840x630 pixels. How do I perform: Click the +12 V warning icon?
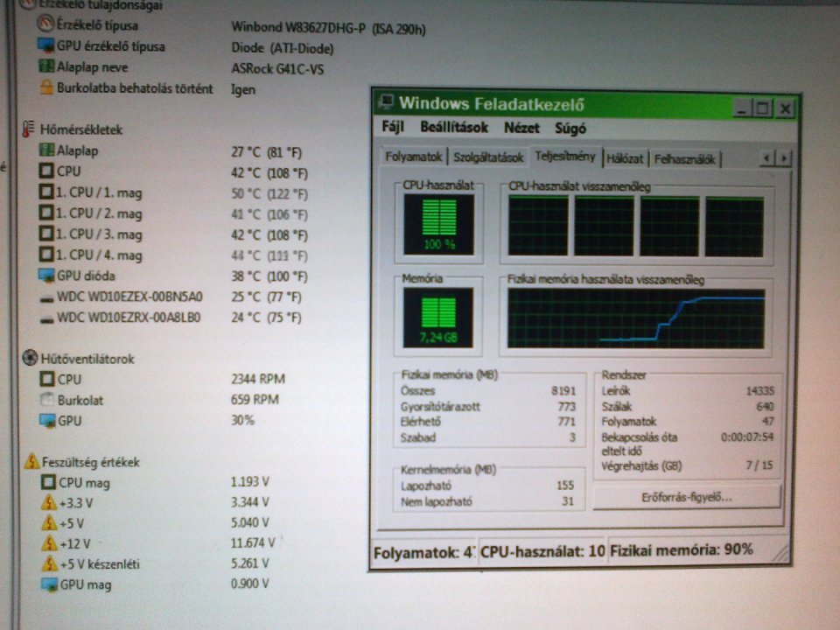(x=49, y=542)
